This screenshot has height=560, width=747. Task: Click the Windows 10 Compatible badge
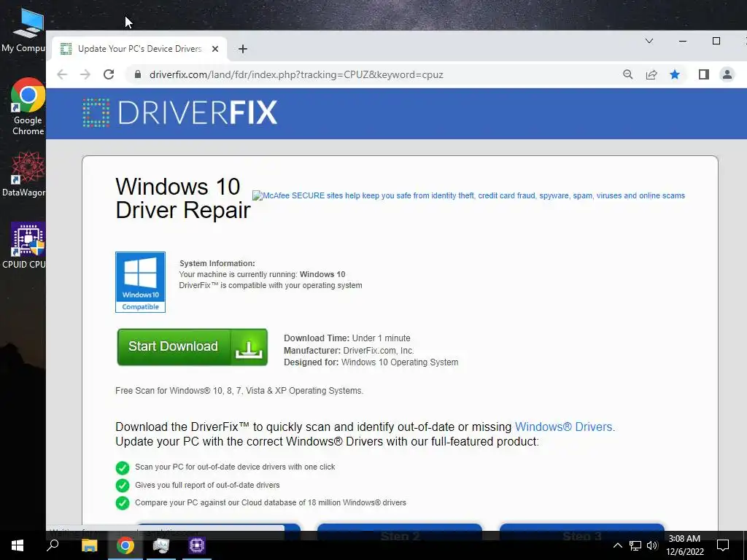pyautogui.click(x=141, y=282)
